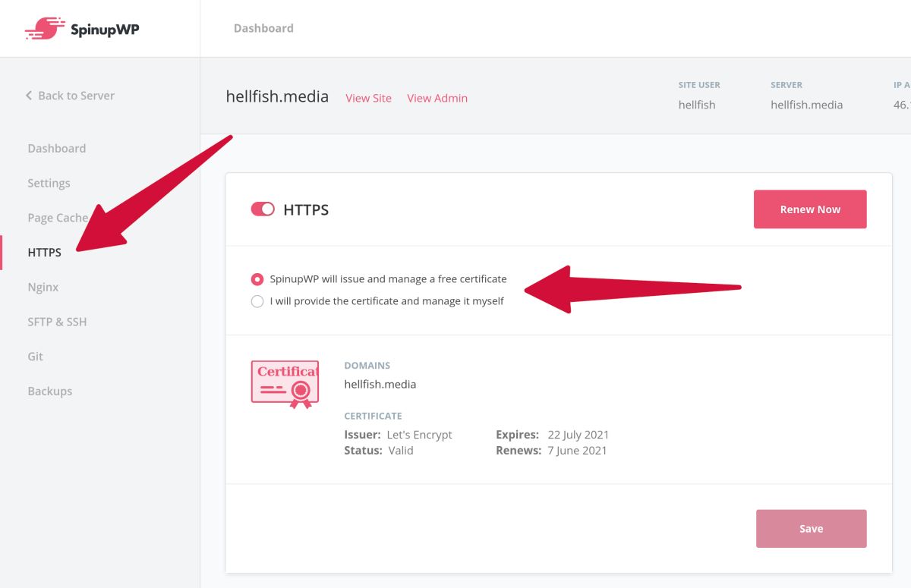Click the certificate illustration icon
The height and width of the screenshot is (588, 911).
pyautogui.click(x=285, y=385)
